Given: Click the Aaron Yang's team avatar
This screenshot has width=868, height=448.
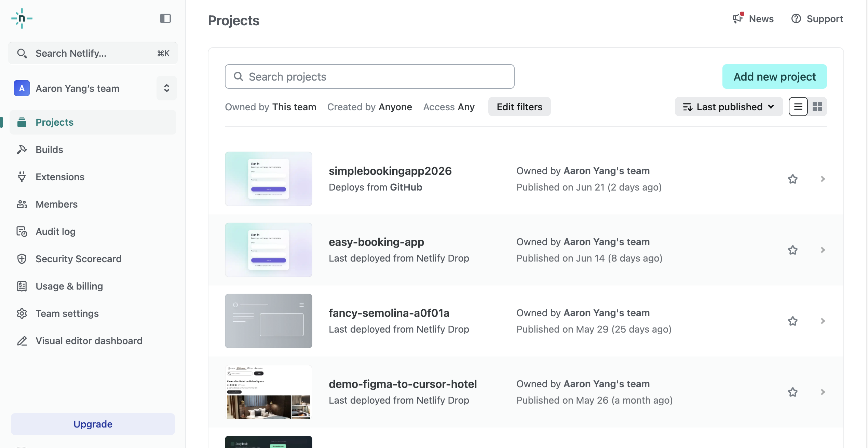Looking at the screenshot, I should click(22, 88).
